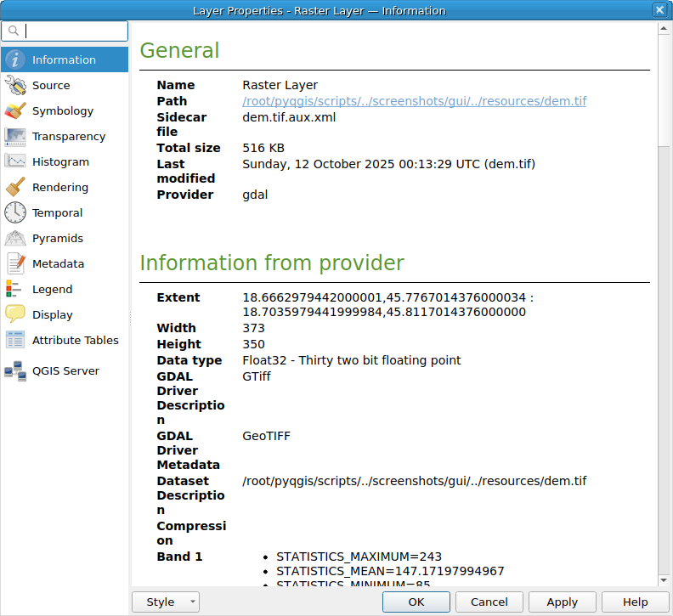Open the QGIS Server tab

coord(65,370)
